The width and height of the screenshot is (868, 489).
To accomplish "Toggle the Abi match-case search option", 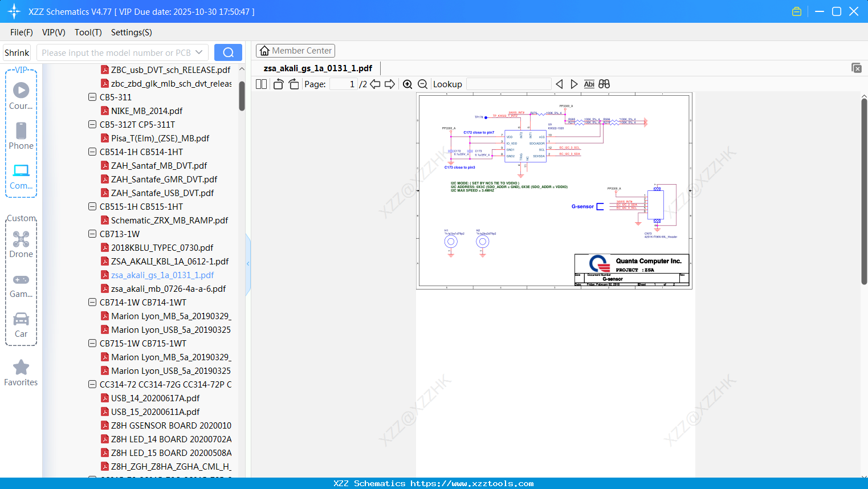I will [589, 84].
